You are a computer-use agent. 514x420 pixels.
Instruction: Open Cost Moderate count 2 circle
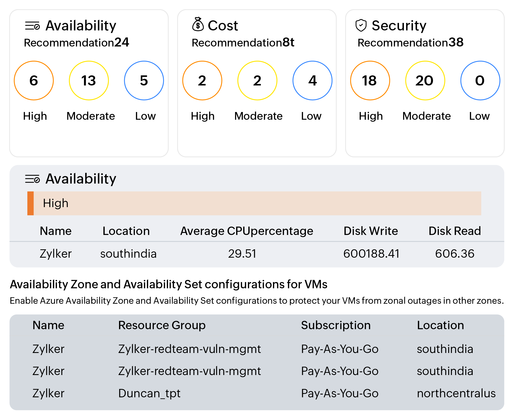[x=258, y=81]
